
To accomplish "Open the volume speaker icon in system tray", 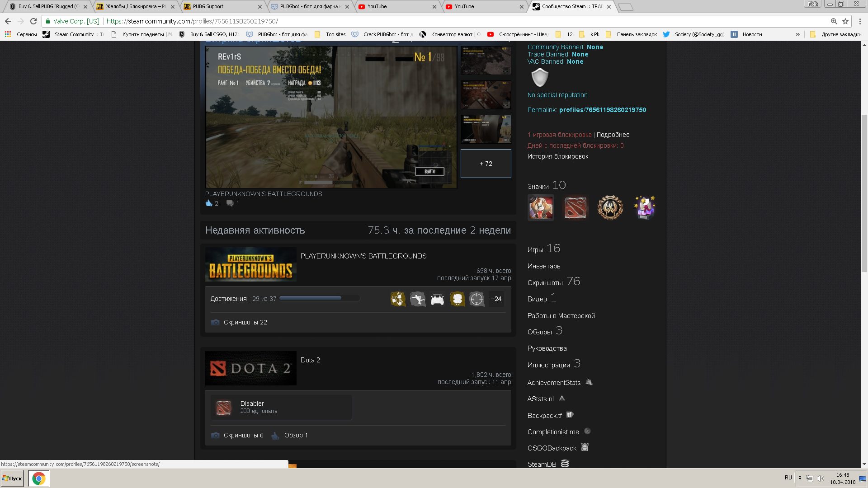I will point(821,479).
